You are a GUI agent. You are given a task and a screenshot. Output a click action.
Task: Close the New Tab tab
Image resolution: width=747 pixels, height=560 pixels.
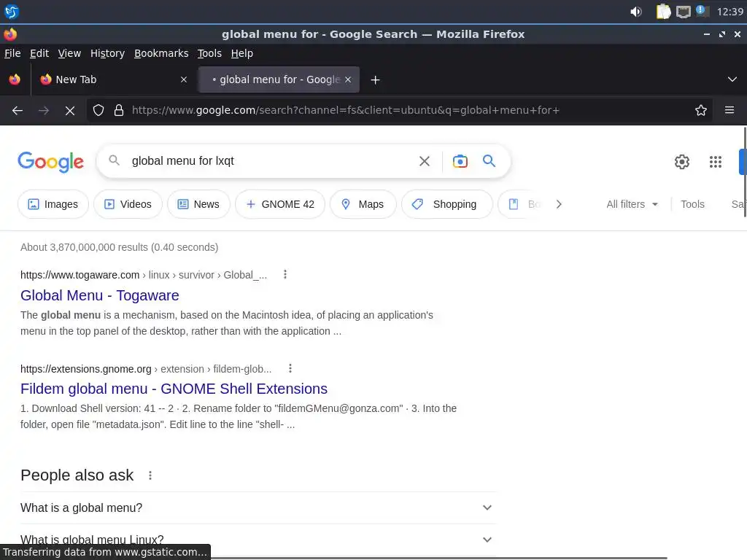coord(184,79)
